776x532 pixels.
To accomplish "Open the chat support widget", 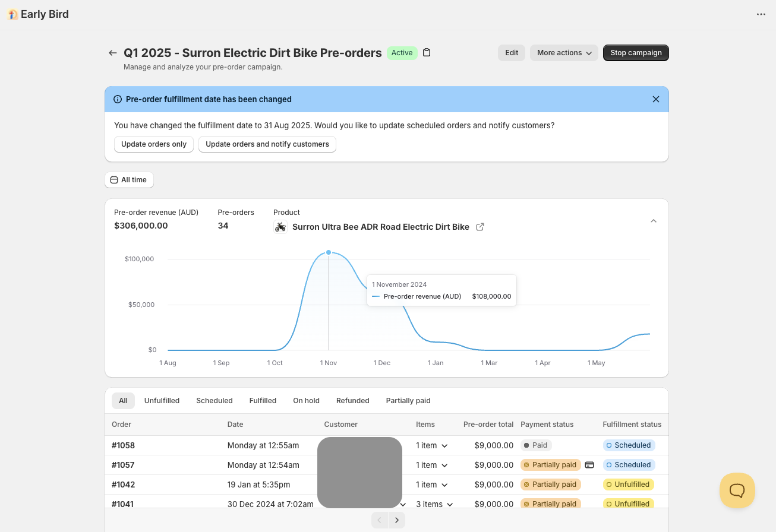I will (737, 490).
